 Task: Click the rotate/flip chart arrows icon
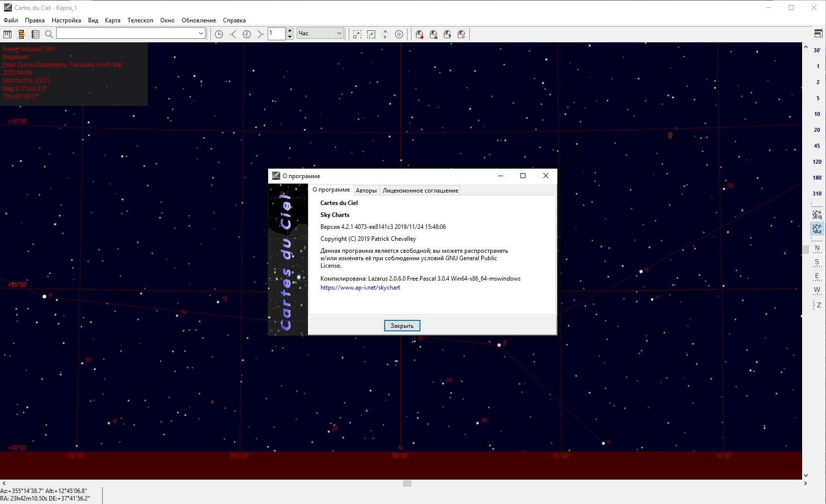385,34
